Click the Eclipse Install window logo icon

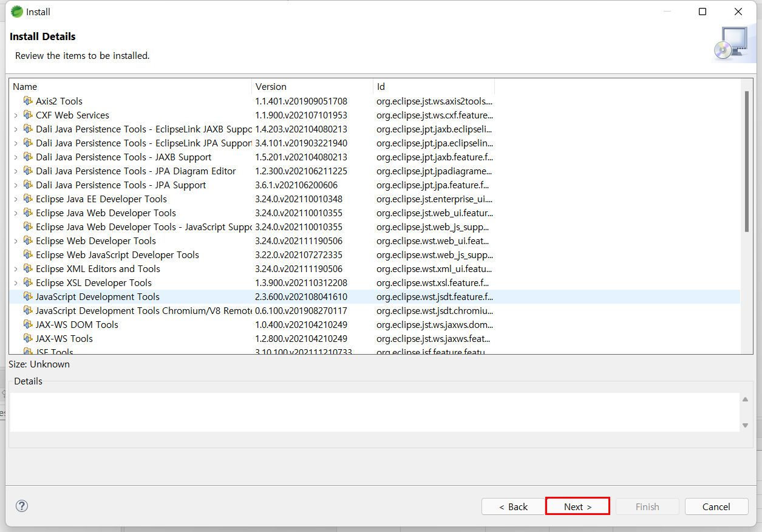[17, 12]
